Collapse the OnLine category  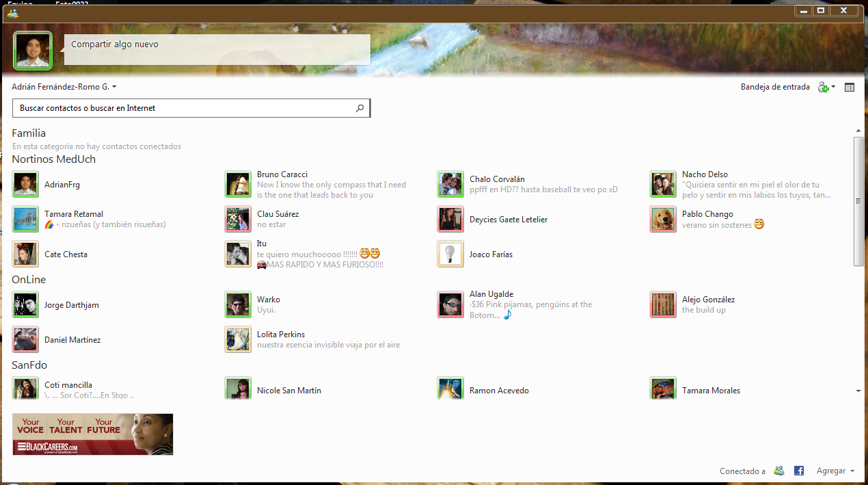[x=29, y=280]
